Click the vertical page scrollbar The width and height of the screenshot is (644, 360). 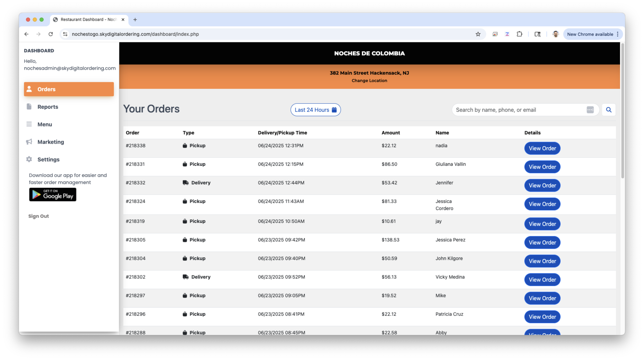(622, 111)
